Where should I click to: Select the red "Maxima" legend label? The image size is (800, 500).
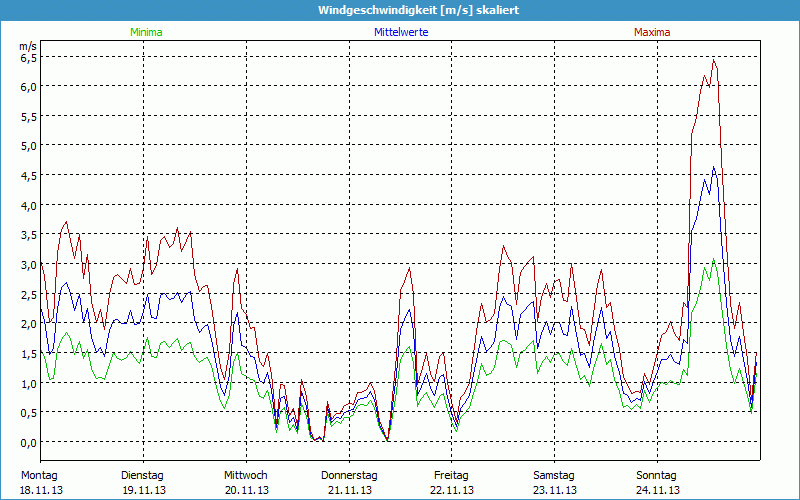coord(652,32)
